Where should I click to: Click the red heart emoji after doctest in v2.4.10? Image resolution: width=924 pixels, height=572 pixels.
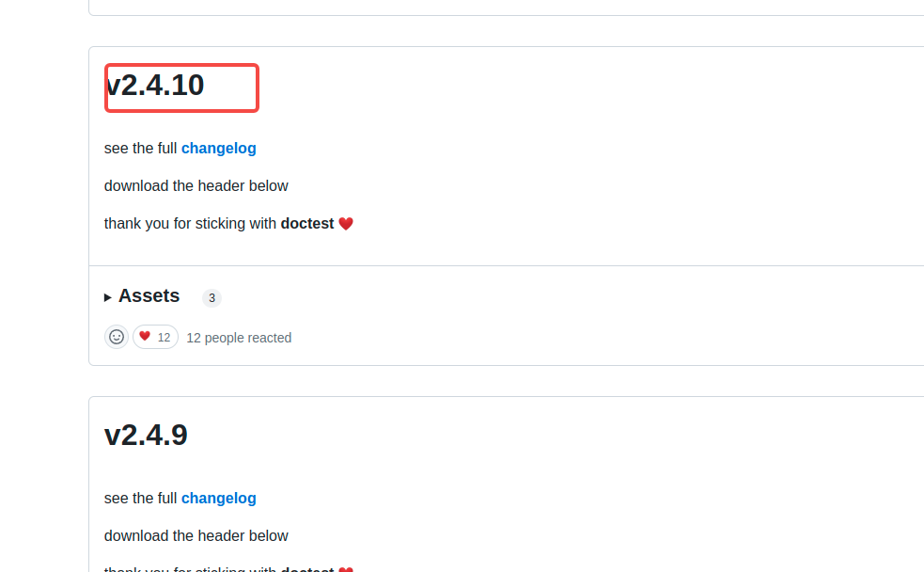[x=346, y=224]
